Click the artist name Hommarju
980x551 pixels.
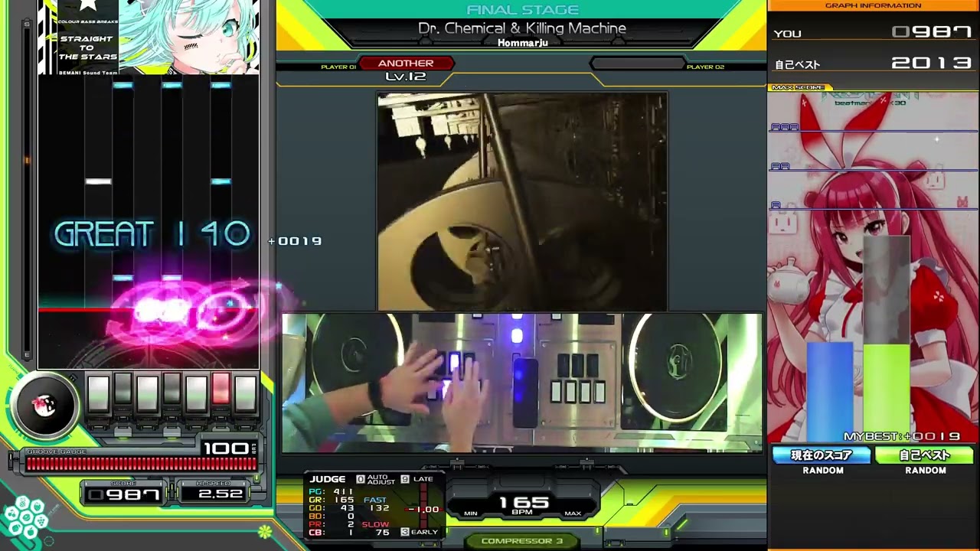click(522, 43)
